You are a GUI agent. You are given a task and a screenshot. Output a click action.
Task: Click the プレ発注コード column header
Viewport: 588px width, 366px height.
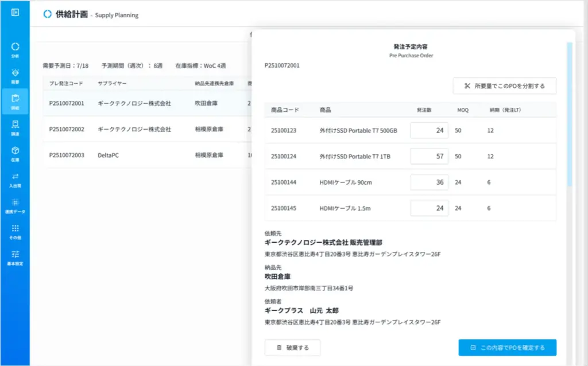click(x=66, y=83)
